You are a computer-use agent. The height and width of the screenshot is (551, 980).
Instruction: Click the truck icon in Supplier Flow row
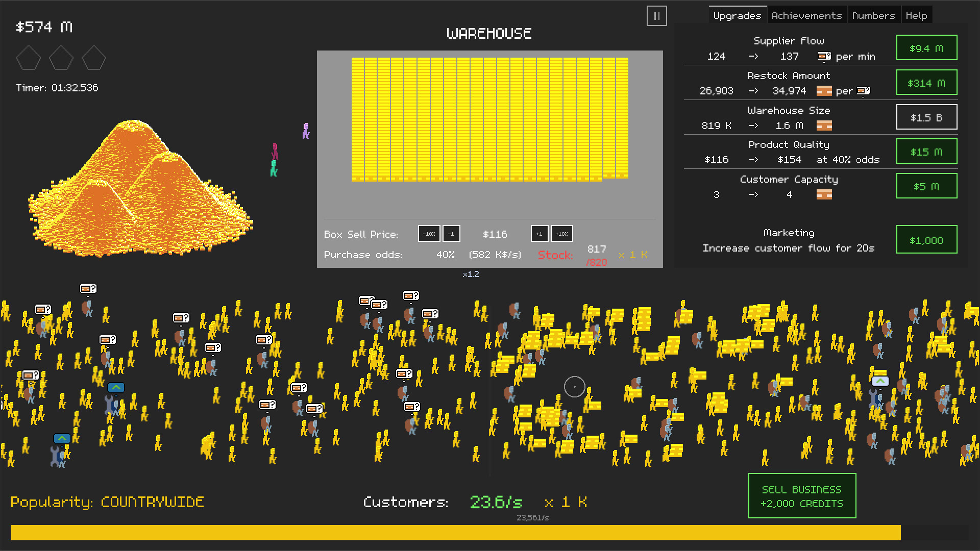point(823,56)
